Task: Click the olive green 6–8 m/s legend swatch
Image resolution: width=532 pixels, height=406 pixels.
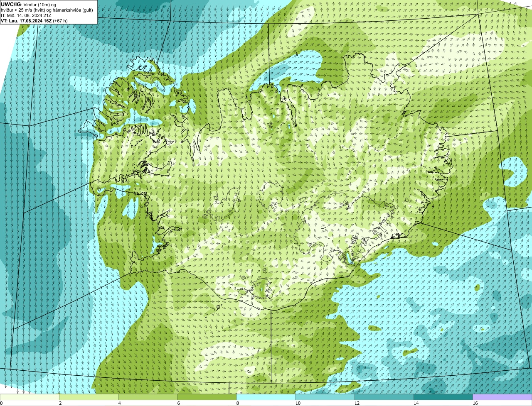Action: click(x=207, y=397)
